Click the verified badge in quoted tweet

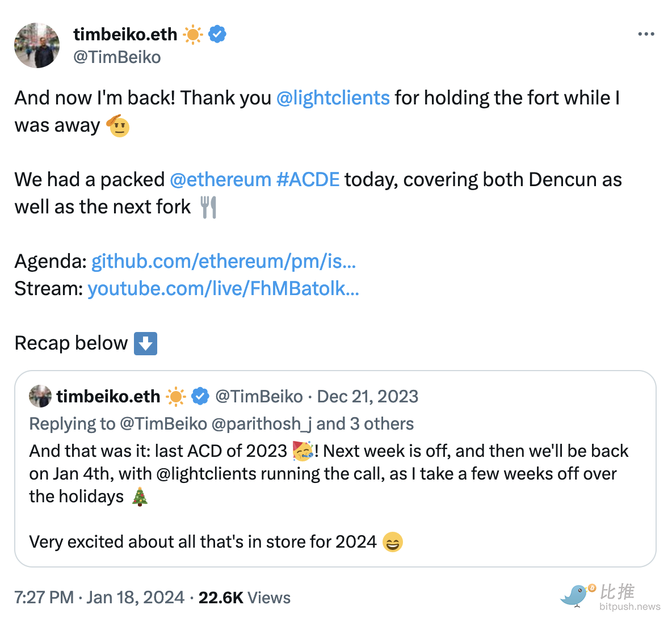click(x=200, y=396)
